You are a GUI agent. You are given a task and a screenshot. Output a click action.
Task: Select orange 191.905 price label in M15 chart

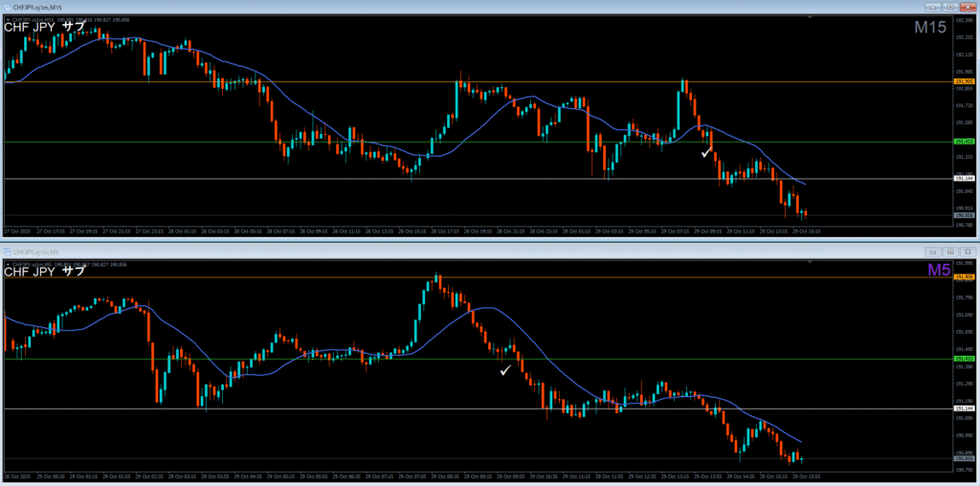(x=964, y=82)
